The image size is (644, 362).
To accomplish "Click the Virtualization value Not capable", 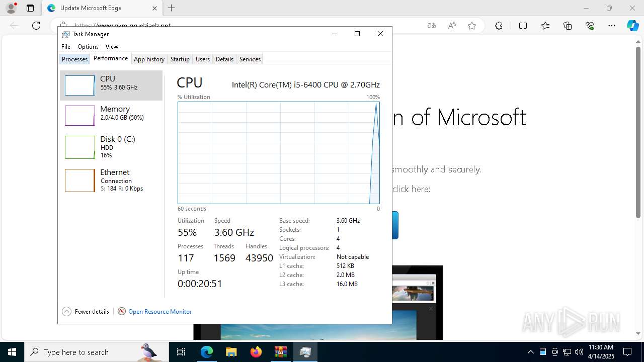I will tap(353, 257).
